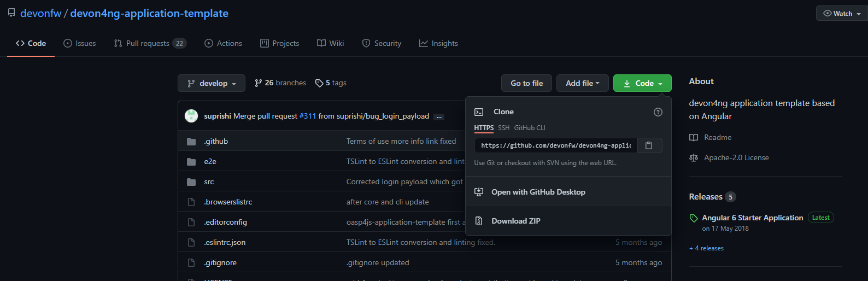This screenshot has width=868, height=281.
Task: Click the Readme book icon
Action: (694, 138)
